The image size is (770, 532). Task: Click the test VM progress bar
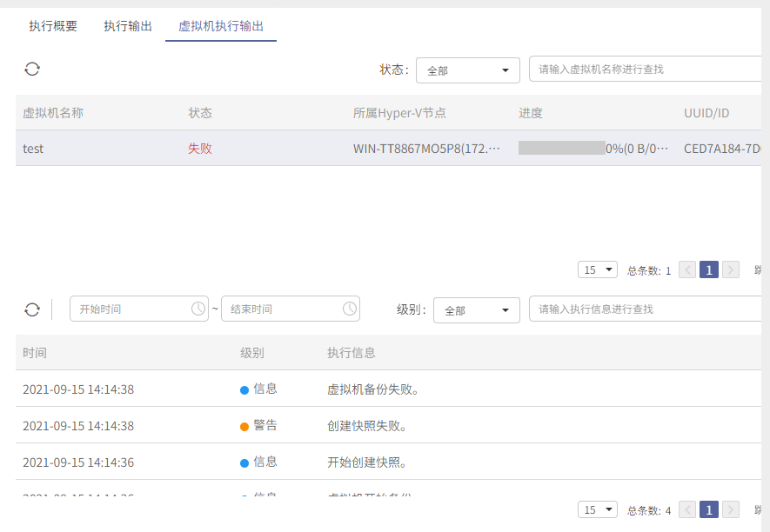562,148
